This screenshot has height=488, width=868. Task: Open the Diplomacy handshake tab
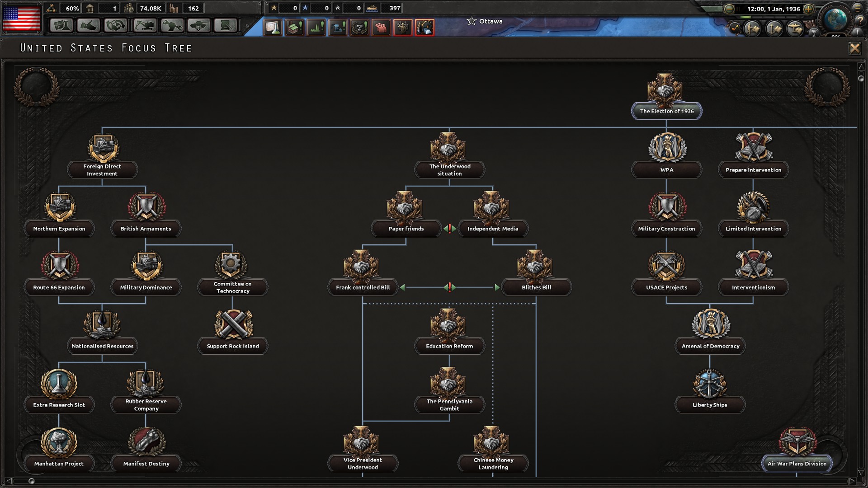tap(89, 25)
